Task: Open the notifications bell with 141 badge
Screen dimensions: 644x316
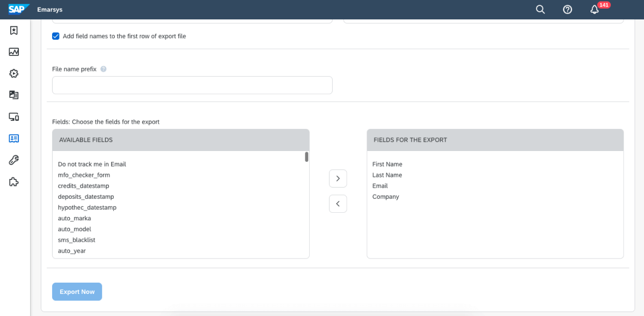Action: [x=595, y=10]
